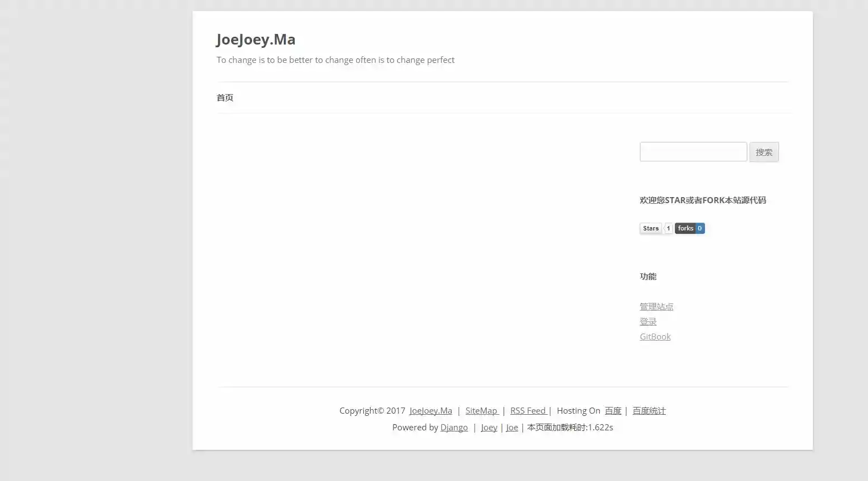Click the 本页面加载耗时:1.622s text
Viewport: 868px width, 481px height.
tap(570, 428)
